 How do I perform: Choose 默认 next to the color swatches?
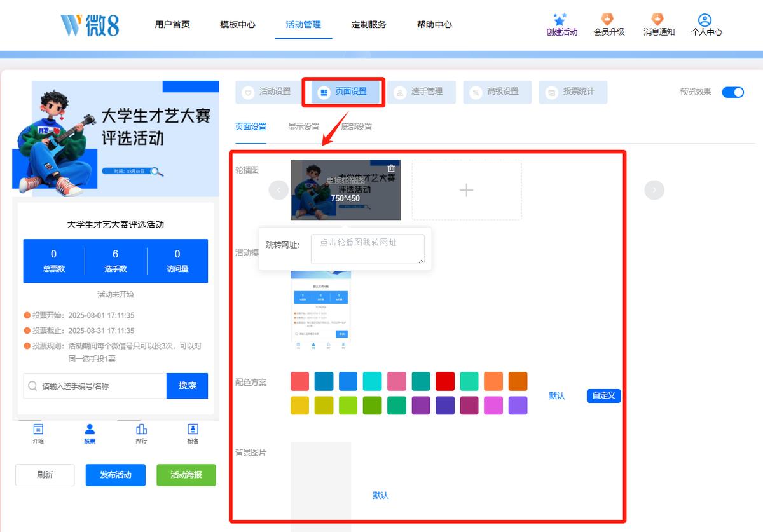pyautogui.click(x=557, y=395)
